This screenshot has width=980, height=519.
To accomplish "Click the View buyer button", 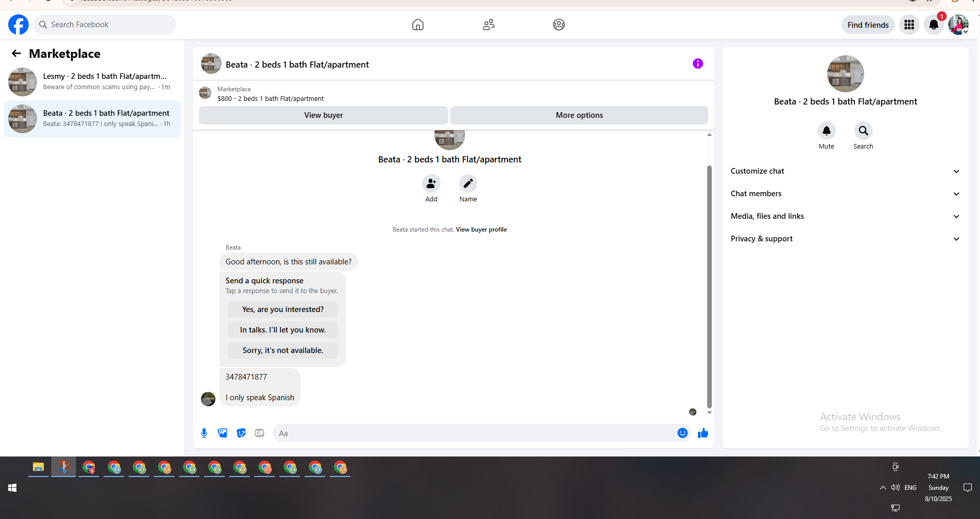I will [324, 115].
